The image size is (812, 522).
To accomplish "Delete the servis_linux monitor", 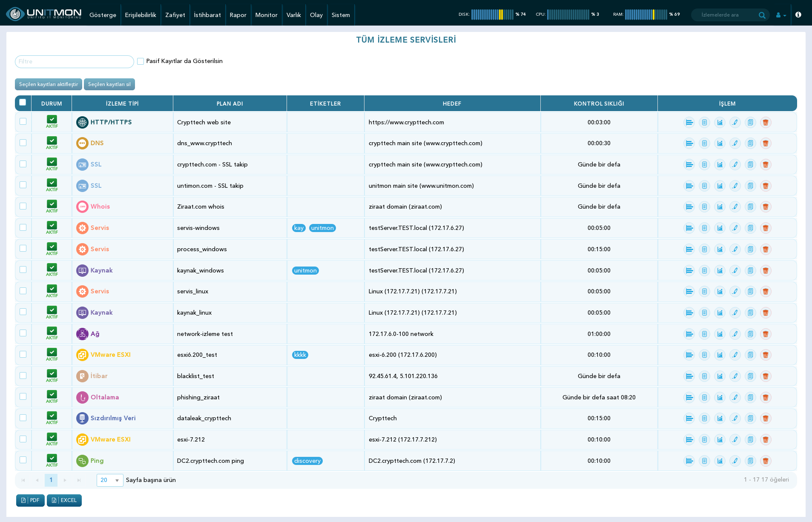I will point(766,292).
